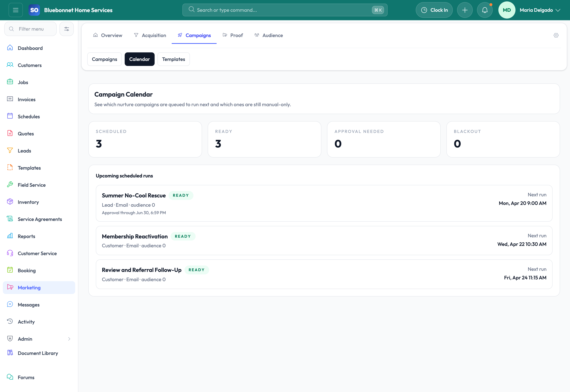Click 'Wed, Apr 22 10:30 AM' next run

click(522, 244)
